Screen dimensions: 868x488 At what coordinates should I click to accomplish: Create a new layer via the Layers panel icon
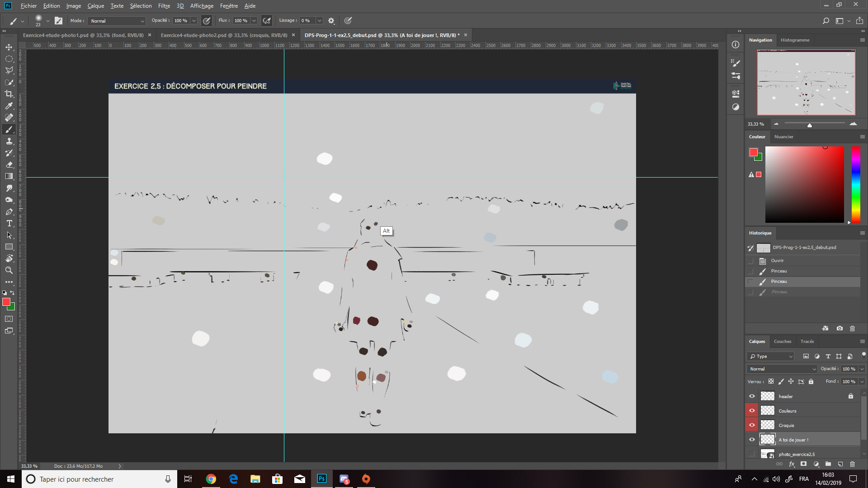[x=840, y=464]
